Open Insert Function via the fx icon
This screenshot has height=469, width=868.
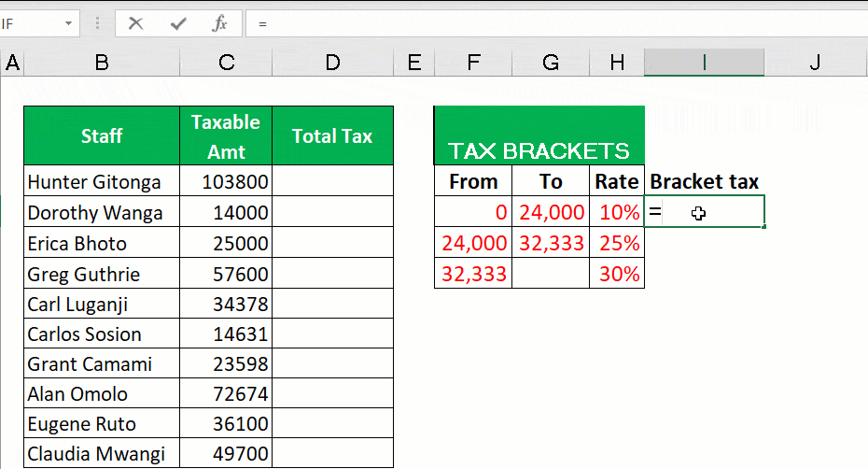(x=219, y=23)
